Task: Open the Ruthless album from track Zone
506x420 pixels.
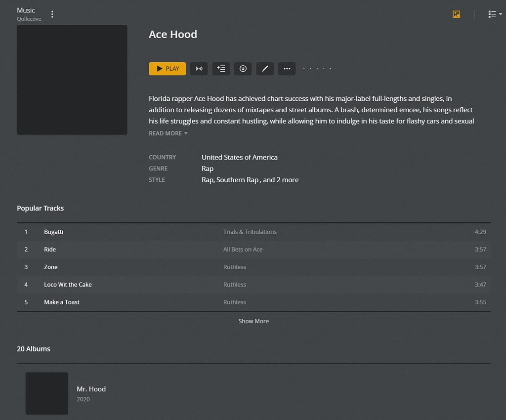Action: tap(235, 267)
